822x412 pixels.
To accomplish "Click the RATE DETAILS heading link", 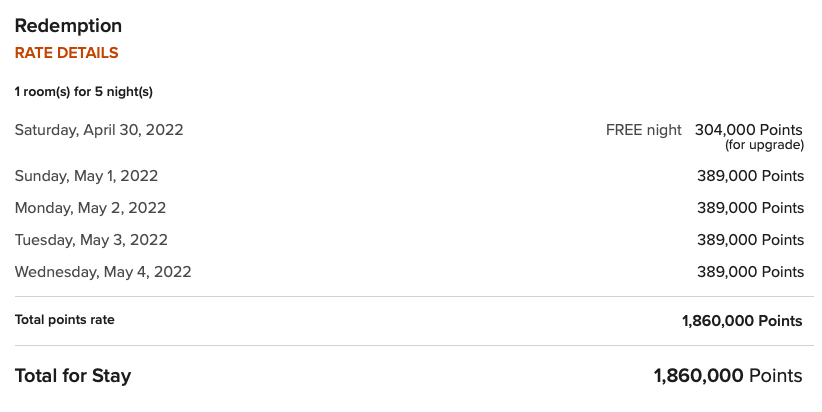I will tap(67, 53).
